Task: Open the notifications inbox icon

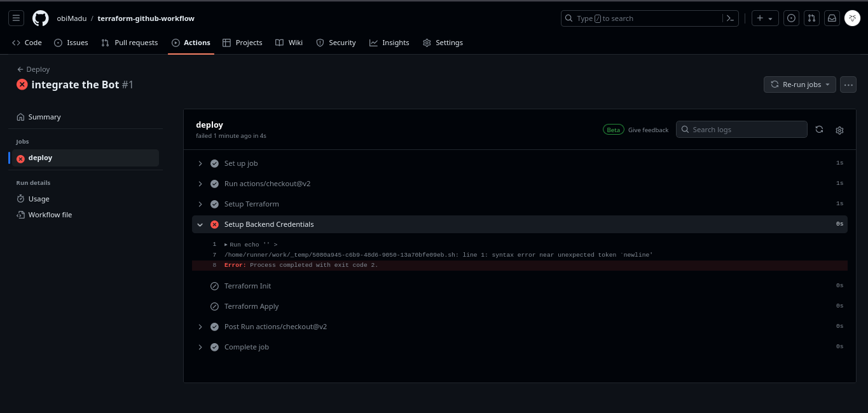Action: (x=831, y=18)
